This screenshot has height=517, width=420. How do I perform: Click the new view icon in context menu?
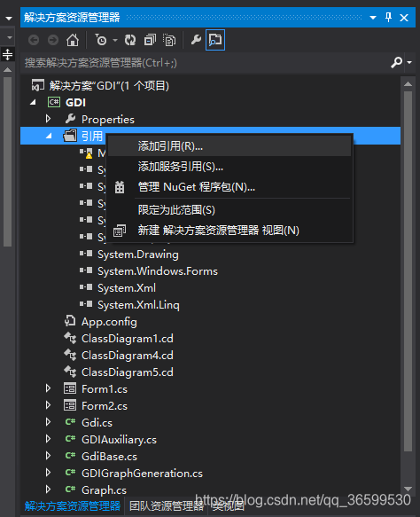tap(120, 231)
